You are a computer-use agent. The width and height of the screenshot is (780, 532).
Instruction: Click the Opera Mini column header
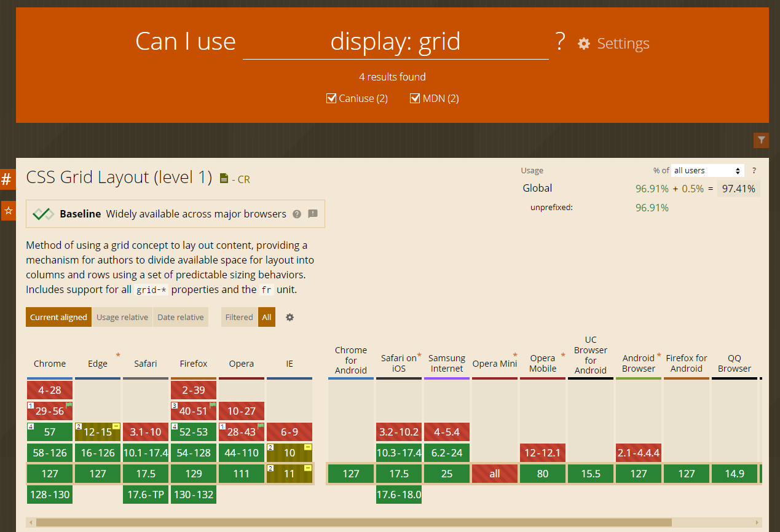495,364
